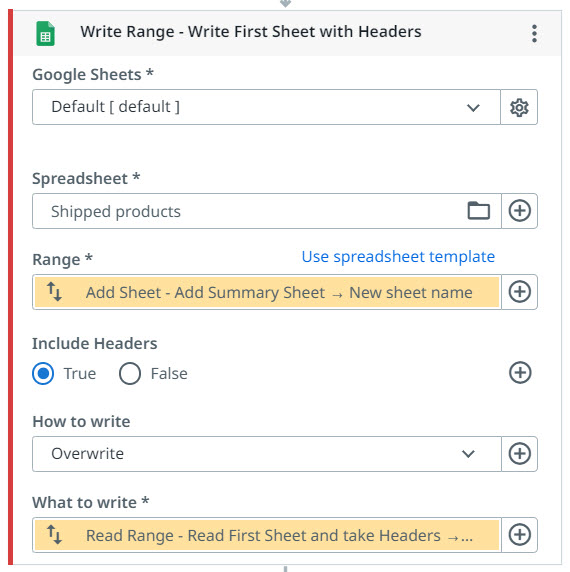This screenshot has height=572, width=570.
Task: Click swap arrows icon in What to write value
Action: (x=54, y=534)
